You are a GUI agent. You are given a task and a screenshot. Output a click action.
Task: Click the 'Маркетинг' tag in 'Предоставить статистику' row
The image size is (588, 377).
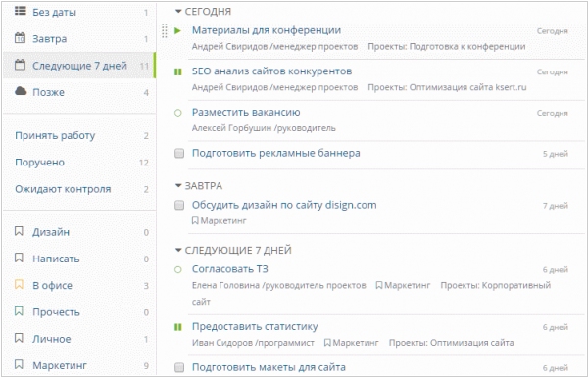352,343
